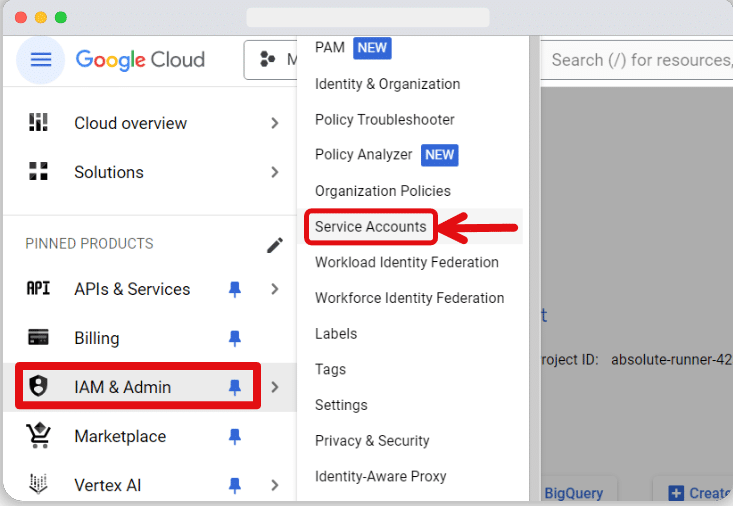Click the search resources input field

click(637, 60)
